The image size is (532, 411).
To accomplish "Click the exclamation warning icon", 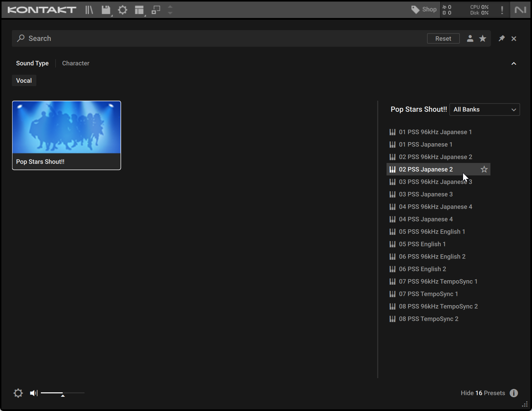I will point(502,10).
